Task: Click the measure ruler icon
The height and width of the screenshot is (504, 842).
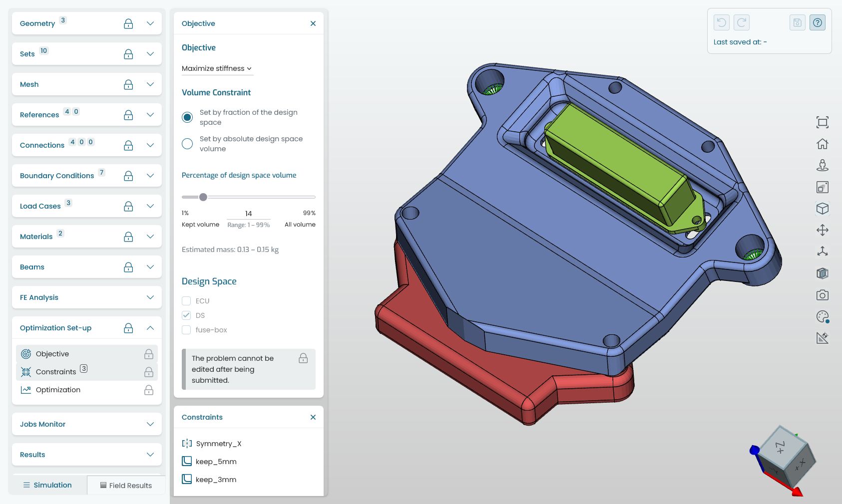Action: tap(823, 338)
